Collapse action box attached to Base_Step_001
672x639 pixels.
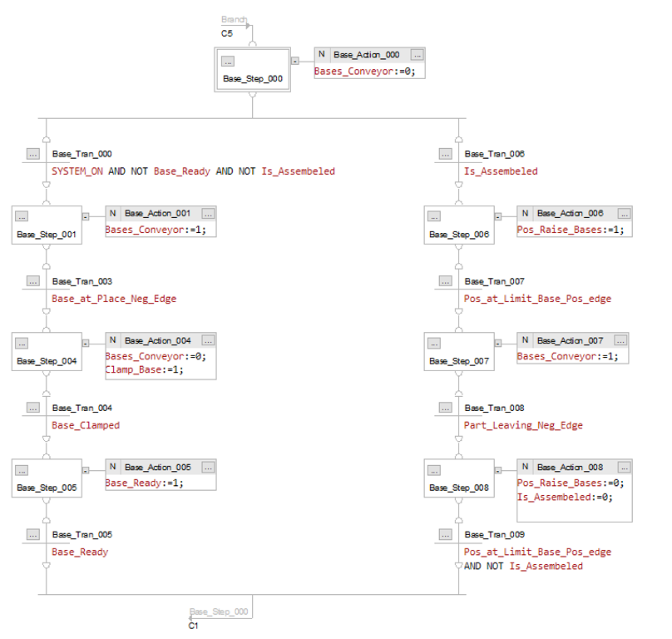(86, 216)
